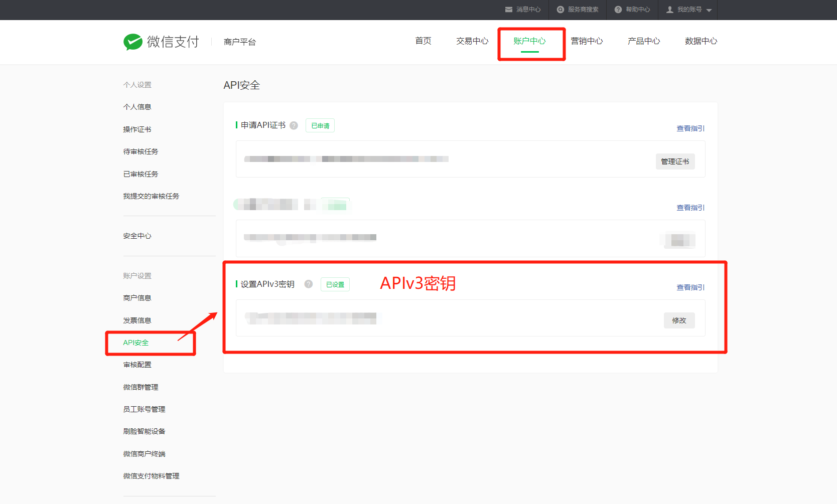Image resolution: width=837 pixels, height=504 pixels.
Task: Open 安全中心 in sidebar
Action: pyautogui.click(x=137, y=236)
